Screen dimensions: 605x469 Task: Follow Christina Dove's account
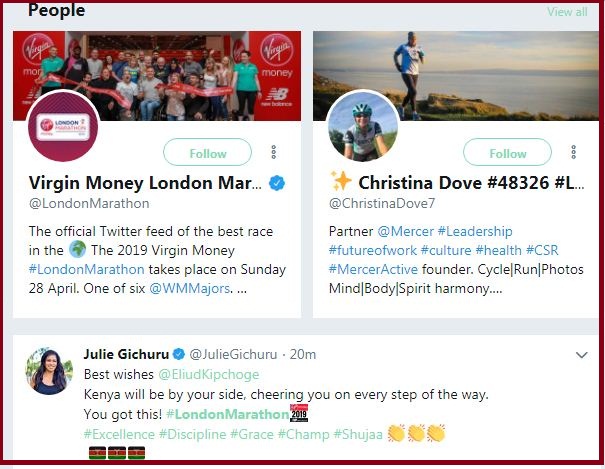(507, 153)
